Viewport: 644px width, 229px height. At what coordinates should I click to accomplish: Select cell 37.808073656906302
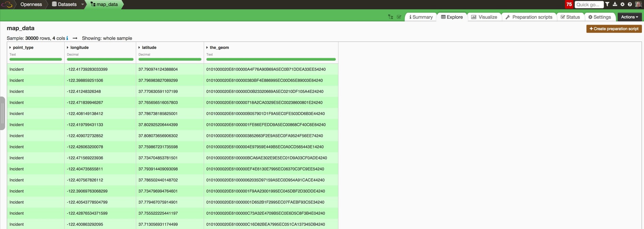(x=170, y=136)
